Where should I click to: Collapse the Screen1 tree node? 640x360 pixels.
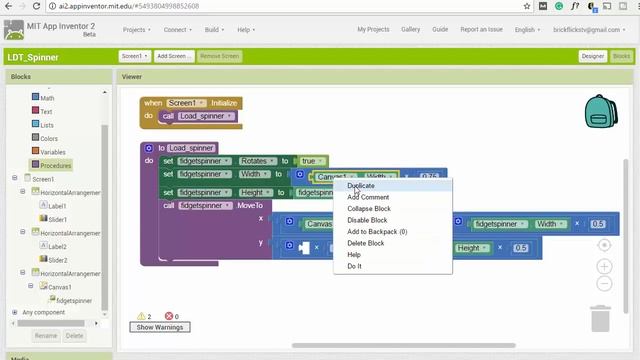(x=15, y=178)
